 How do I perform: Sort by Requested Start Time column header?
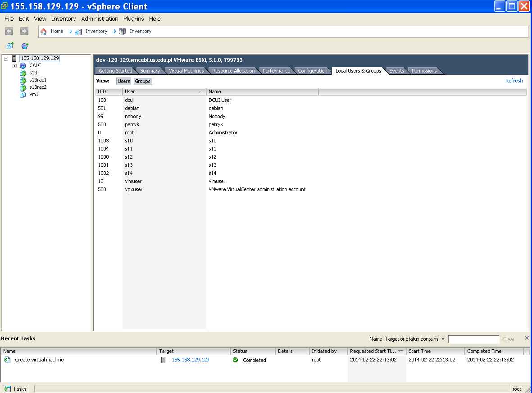click(377, 351)
